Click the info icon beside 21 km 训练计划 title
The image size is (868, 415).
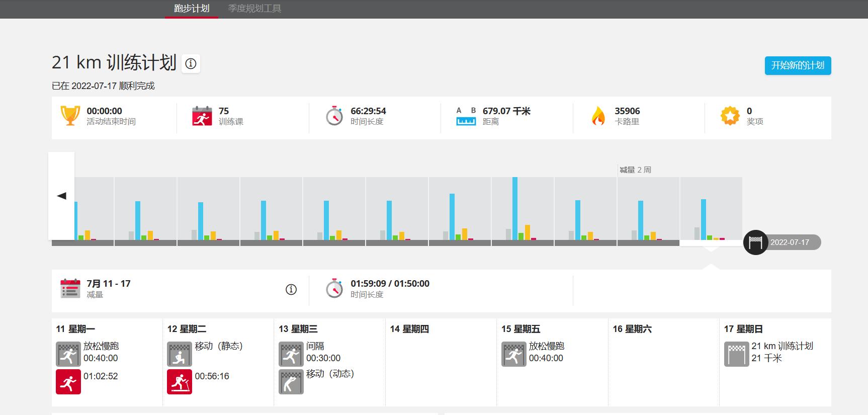(x=191, y=64)
